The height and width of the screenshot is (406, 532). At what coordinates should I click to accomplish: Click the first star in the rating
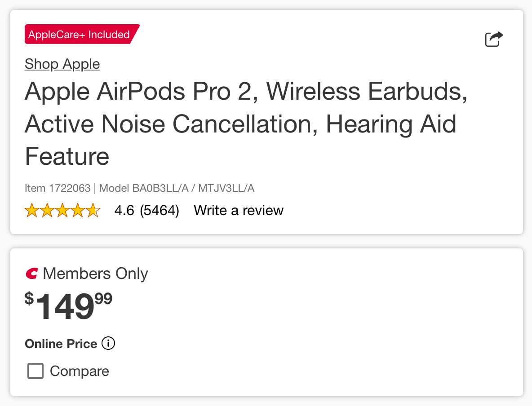[x=32, y=210]
